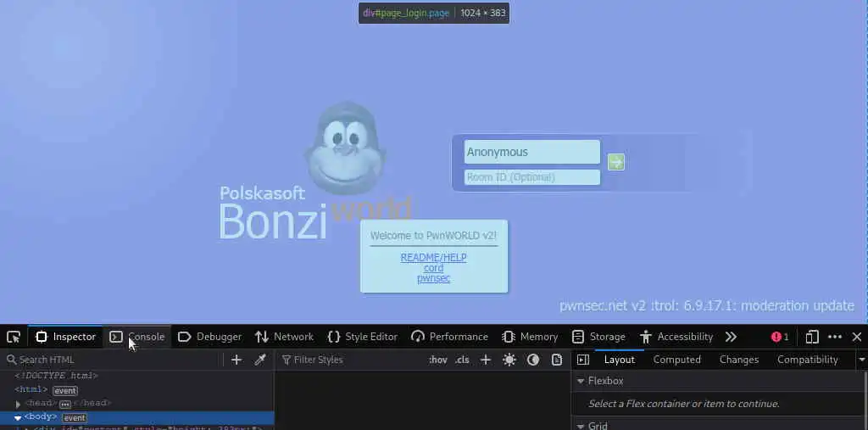Screen dimensions: 868x430
Task: Open the Memory tab
Action: (x=531, y=337)
